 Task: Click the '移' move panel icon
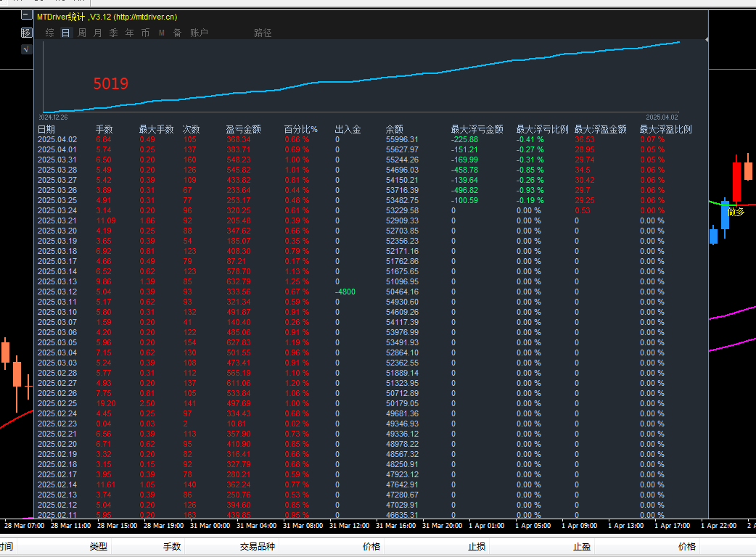(27, 33)
